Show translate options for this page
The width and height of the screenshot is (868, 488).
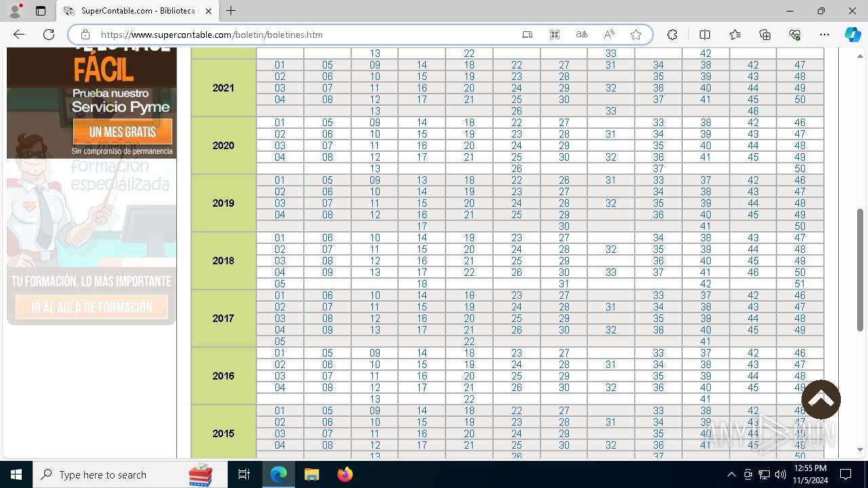[x=582, y=35]
